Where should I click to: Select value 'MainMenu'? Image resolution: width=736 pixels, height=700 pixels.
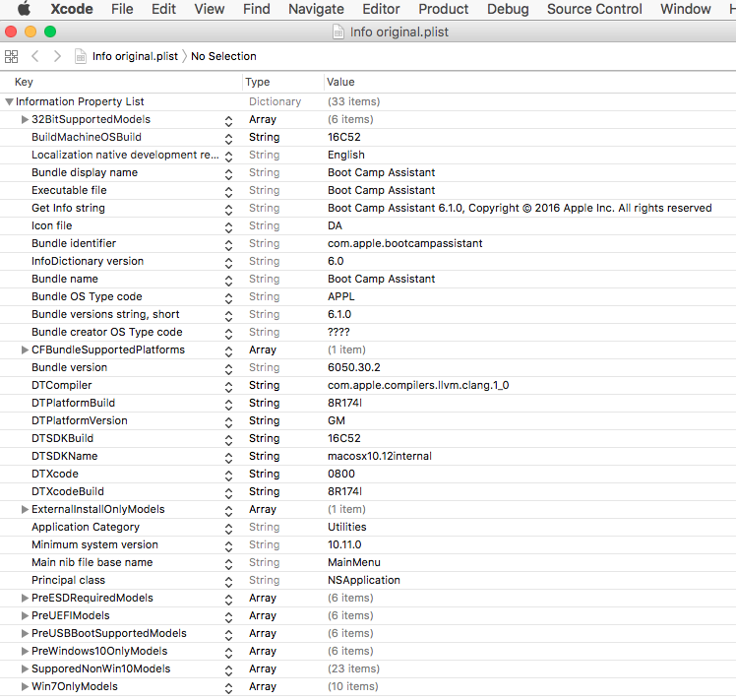coord(354,562)
